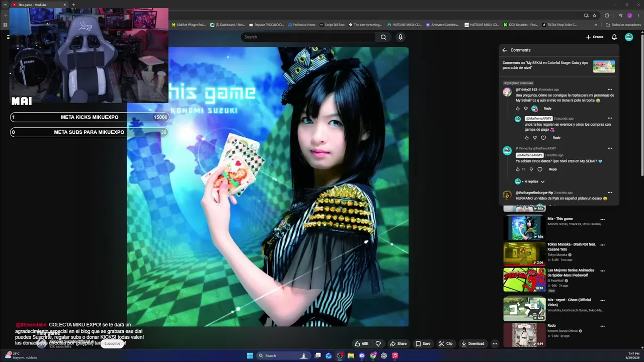Dislike the reply about gemas de pago
The height and width of the screenshot is (362, 644).
535,138
